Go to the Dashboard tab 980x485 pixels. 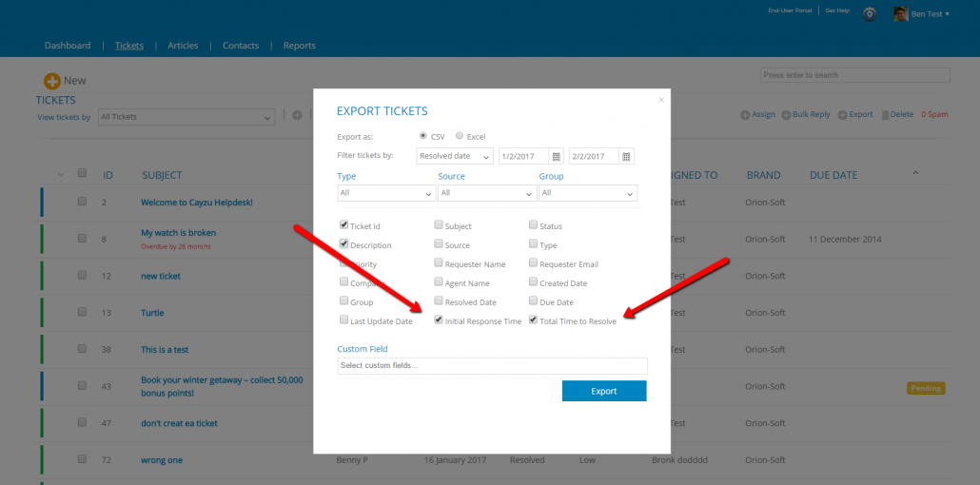coord(68,46)
